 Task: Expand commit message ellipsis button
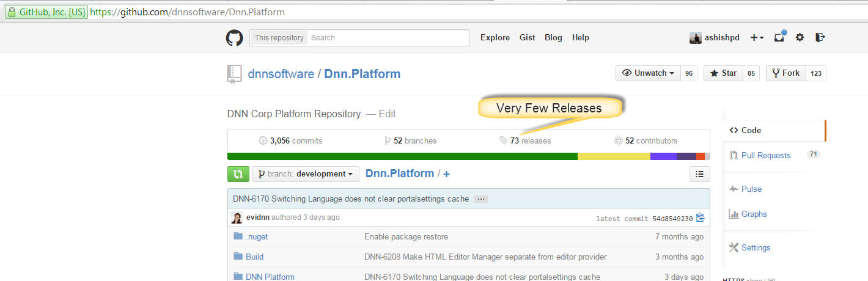point(480,199)
